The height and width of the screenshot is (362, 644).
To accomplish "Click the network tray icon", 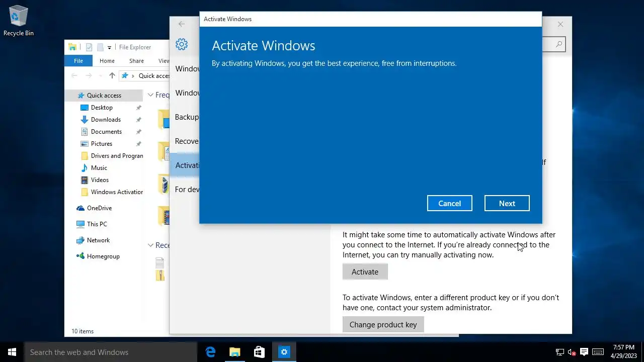I will click(x=559, y=352).
